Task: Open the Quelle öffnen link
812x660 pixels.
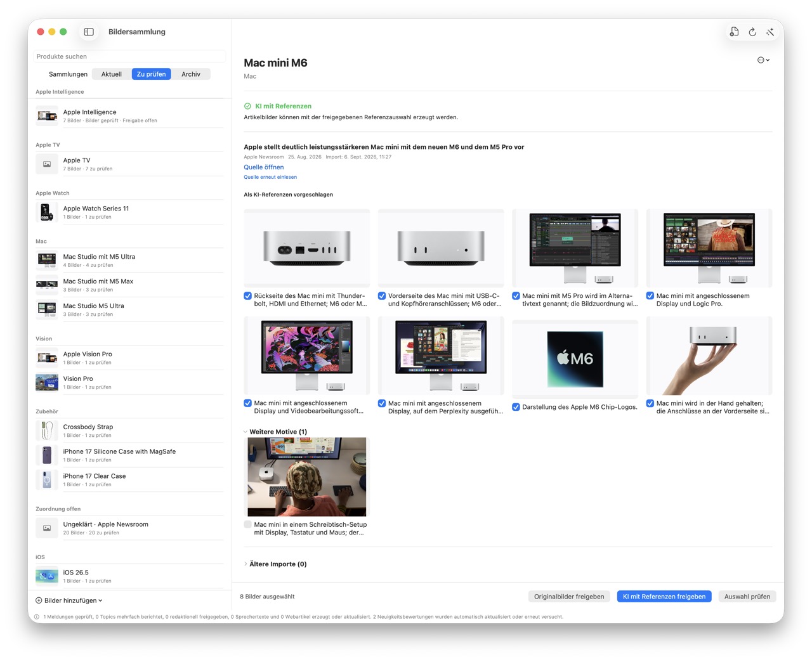Action: 264,167
